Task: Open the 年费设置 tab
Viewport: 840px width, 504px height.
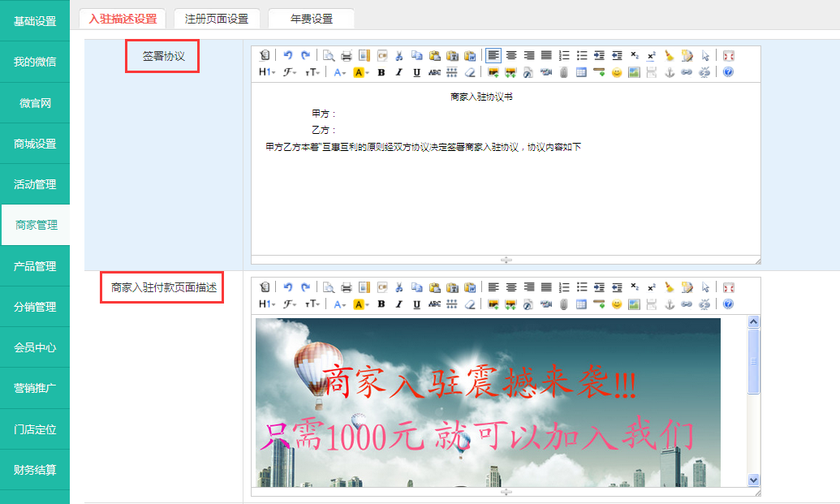Action: [x=312, y=19]
